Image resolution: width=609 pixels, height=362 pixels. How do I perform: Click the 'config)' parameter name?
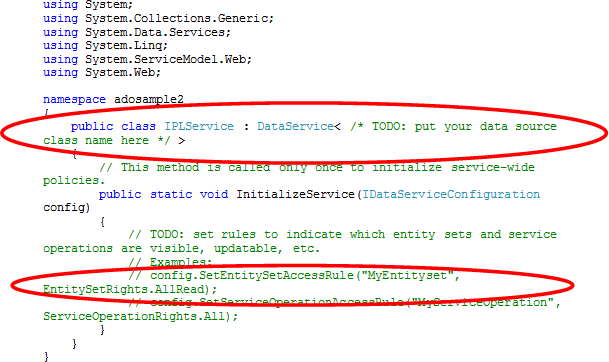pos(66,208)
